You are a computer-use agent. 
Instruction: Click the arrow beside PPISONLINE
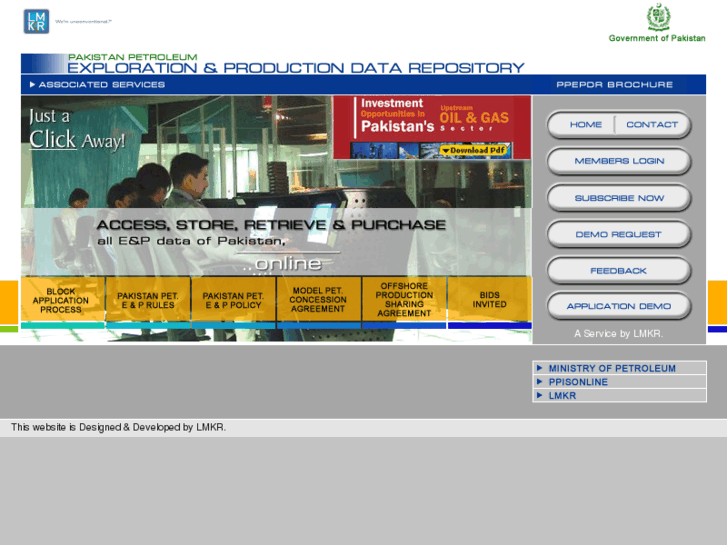point(540,381)
